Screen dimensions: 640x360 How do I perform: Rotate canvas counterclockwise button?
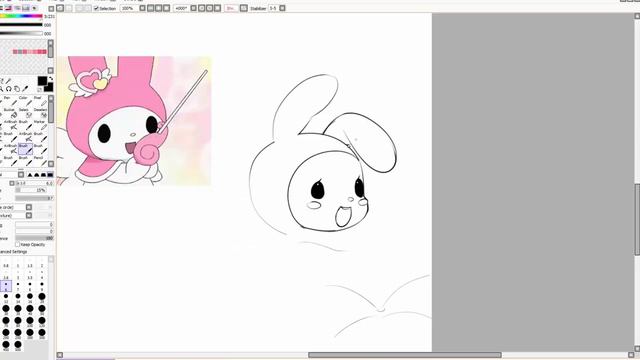[x=202, y=8]
